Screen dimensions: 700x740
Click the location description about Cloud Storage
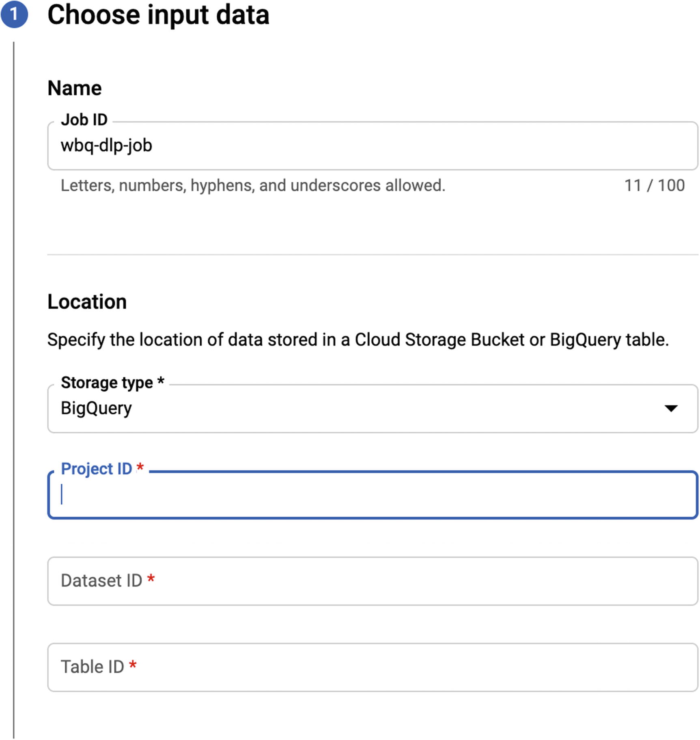(358, 340)
